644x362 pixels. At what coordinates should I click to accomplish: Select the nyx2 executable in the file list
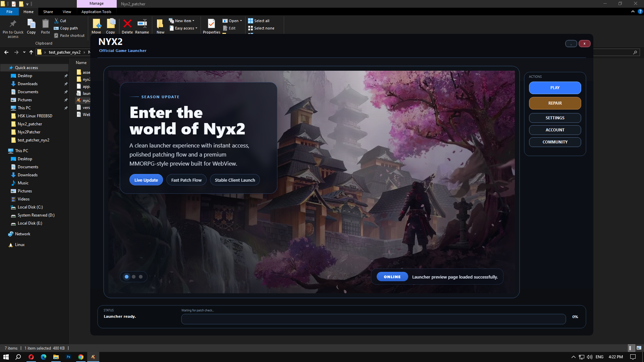tap(85, 100)
